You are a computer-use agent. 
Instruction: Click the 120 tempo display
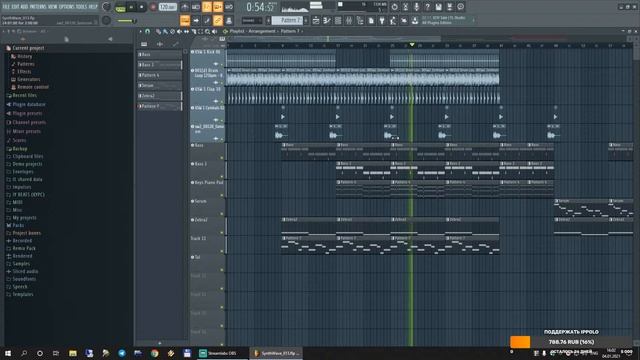pyautogui.click(x=167, y=7)
